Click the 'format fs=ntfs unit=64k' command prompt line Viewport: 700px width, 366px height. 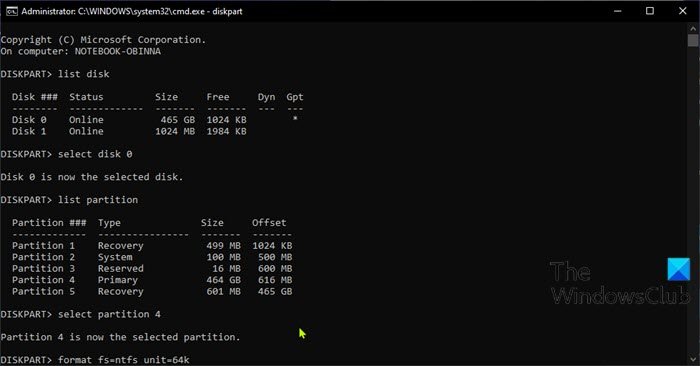tap(95, 360)
